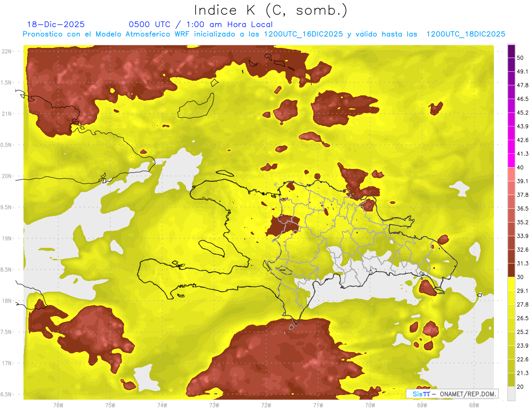Click the '21N' latitude label

[x=7, y=114]
